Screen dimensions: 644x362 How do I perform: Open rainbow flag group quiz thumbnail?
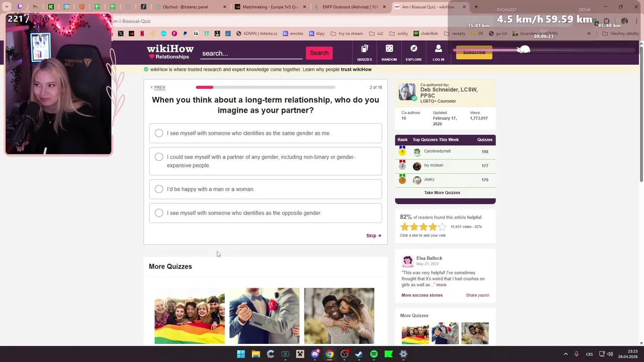190,316
